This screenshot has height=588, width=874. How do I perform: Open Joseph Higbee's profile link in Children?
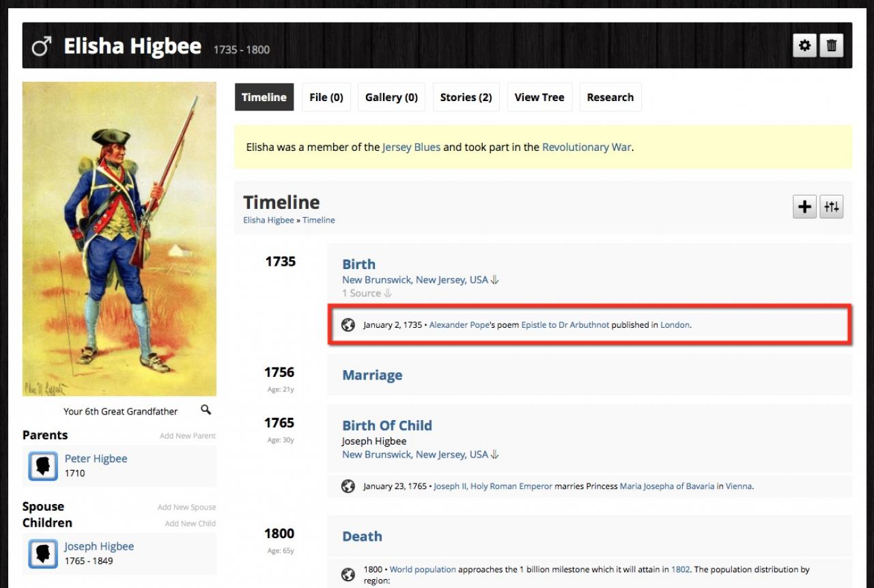[x=99, y=546]
